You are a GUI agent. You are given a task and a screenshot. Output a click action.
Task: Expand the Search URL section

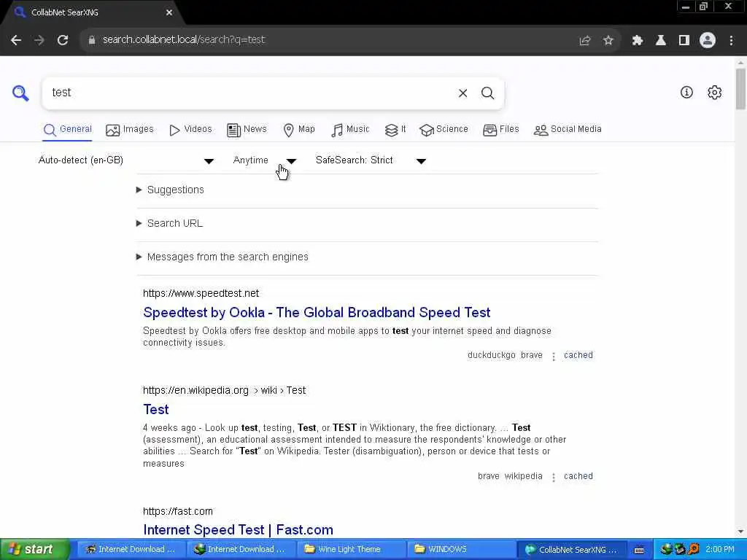(x=169, y=223)
